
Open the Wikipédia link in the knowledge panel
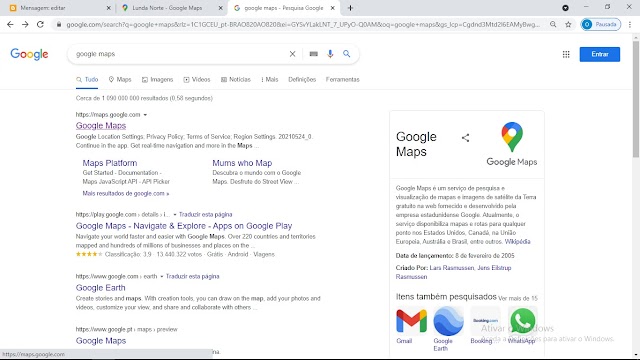pos(517,242)
